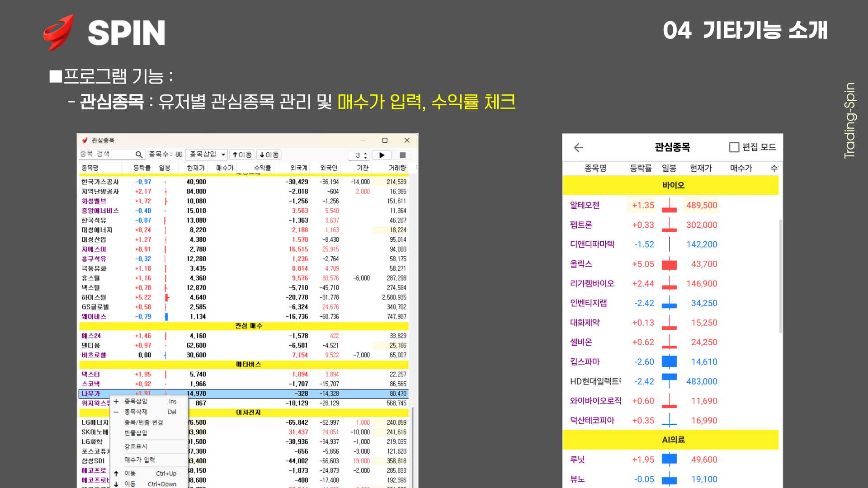Click the magnifier search icon in 종목 검색

pyautogui.click(x=139, y=155)
